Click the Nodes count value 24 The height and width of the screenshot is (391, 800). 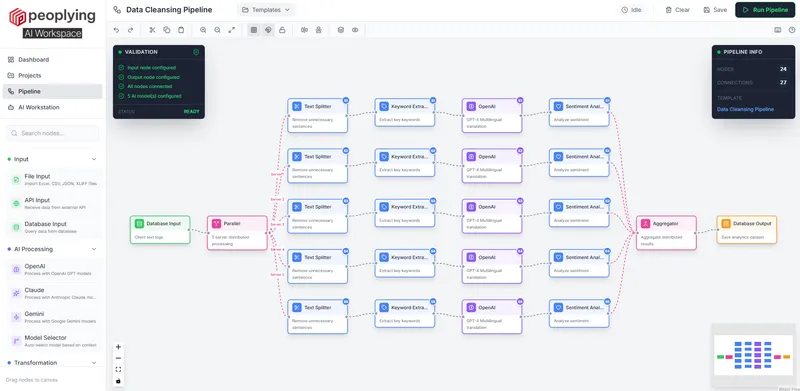click(783, 69)
